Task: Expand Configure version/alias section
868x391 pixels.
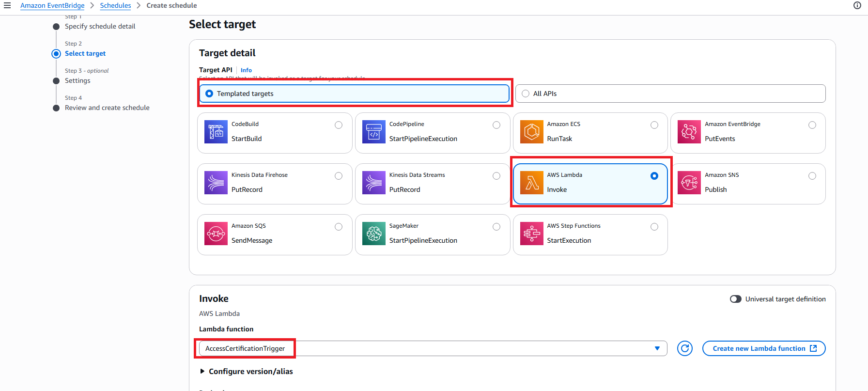Action: point(247,371)
